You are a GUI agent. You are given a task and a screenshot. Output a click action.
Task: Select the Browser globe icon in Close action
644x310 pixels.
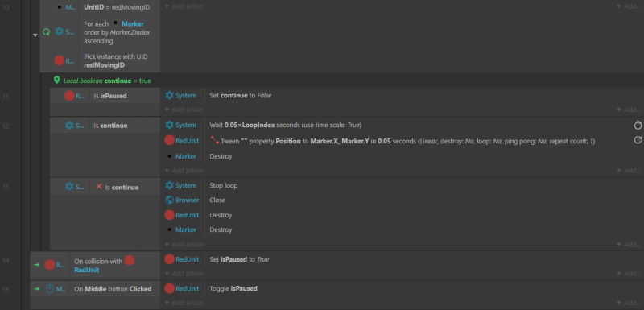click(x=169, y=200)
